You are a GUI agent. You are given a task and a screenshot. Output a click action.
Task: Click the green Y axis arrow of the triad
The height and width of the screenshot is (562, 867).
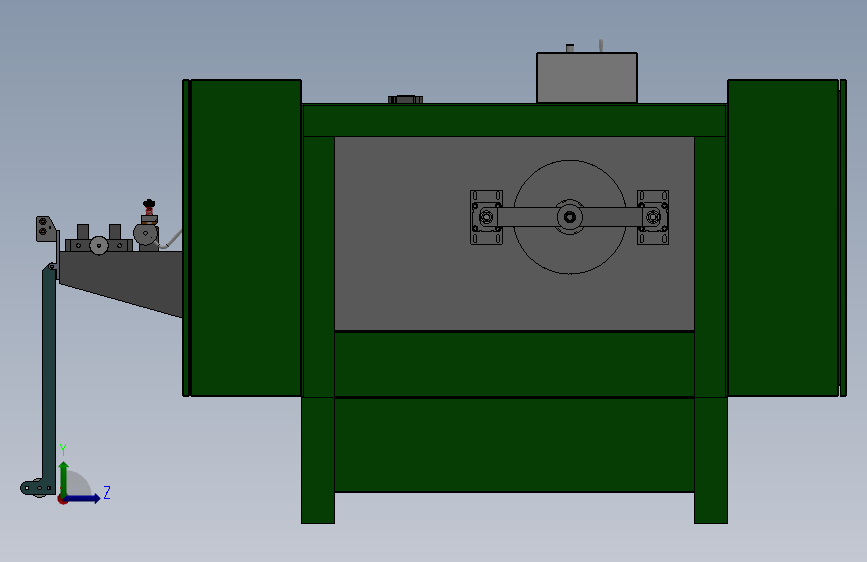click(x=64, y=478)
